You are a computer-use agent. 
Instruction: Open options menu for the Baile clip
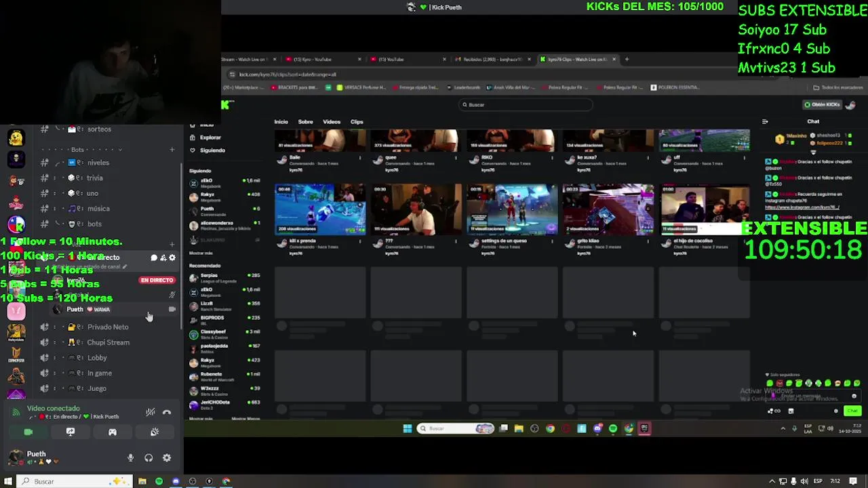click(x=360, y=157)
